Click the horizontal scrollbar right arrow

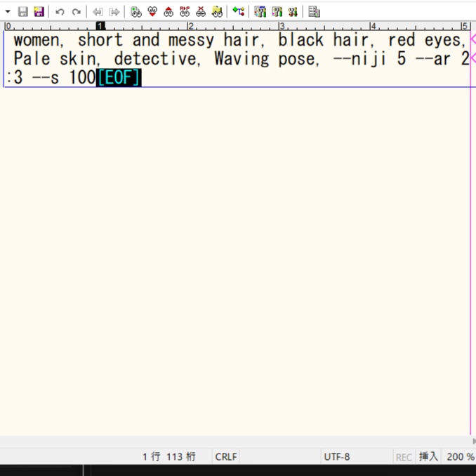click(x=474, y=441)
